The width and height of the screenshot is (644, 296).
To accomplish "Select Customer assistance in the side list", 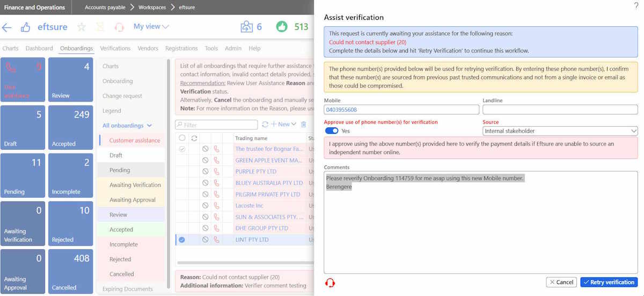I will pos(135,140).
